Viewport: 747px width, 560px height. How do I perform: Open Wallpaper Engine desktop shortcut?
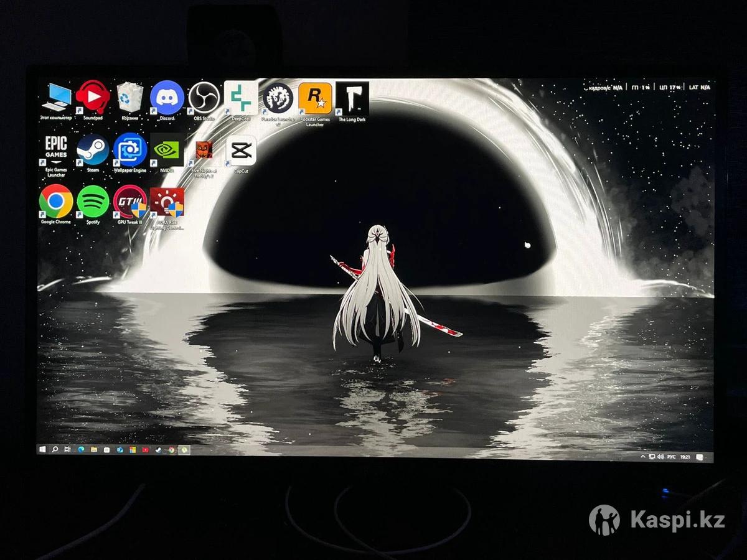(x=130, y=151)
